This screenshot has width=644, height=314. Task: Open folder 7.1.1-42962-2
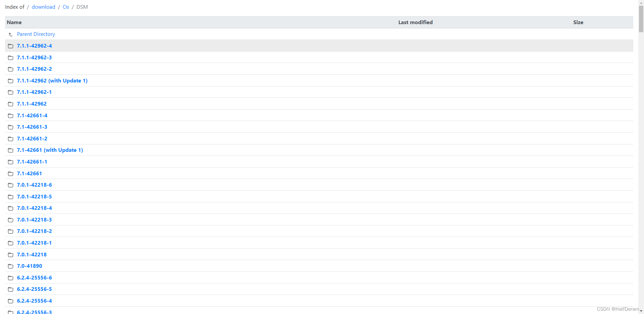click(35, 69)
